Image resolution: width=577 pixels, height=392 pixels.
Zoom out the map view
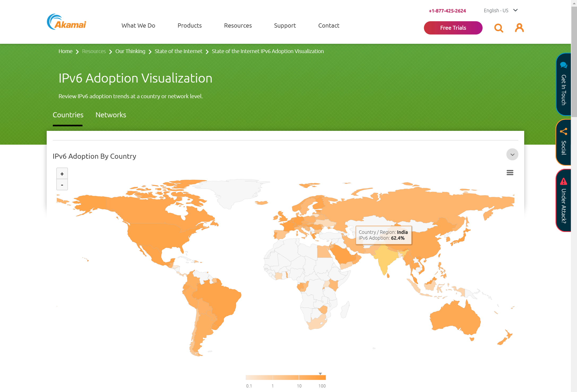tap(62, 185)
